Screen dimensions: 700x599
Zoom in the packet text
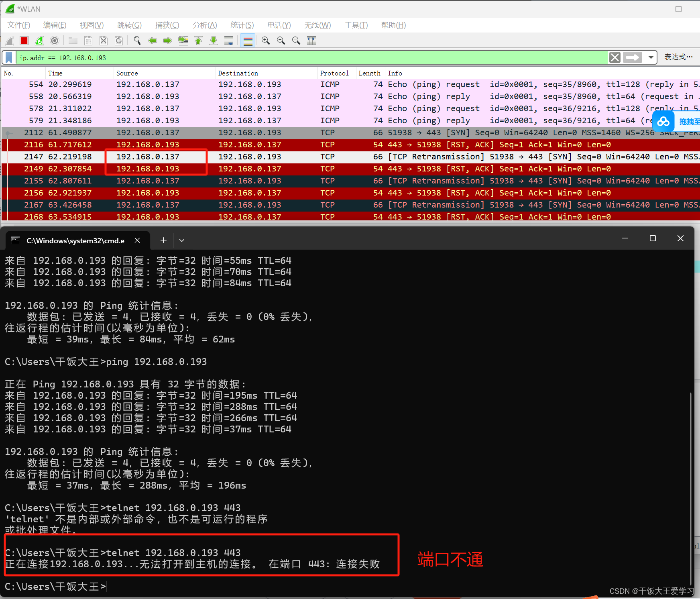pyautogui.click(x=266, y=41)
